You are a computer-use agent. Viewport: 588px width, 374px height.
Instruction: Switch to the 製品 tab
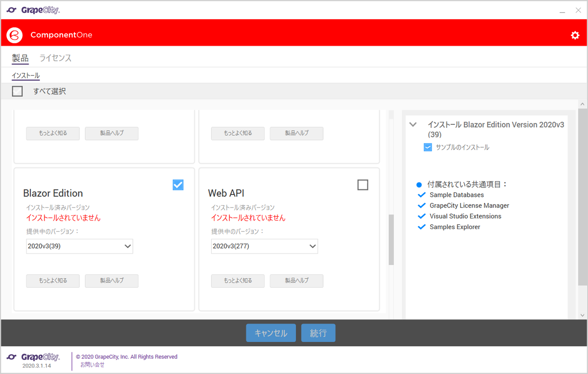pos(21,58)
